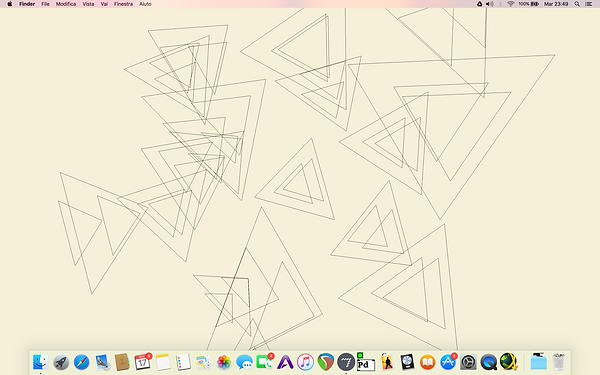The width and height of the screenshot is (600, 375).
Task: Open Spotlight search magnifier
Action: (577, 4)
